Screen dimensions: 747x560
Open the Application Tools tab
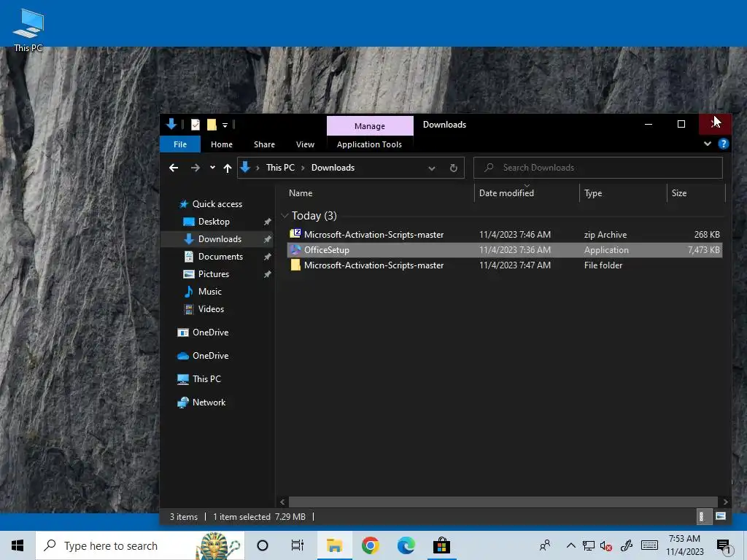369,144
